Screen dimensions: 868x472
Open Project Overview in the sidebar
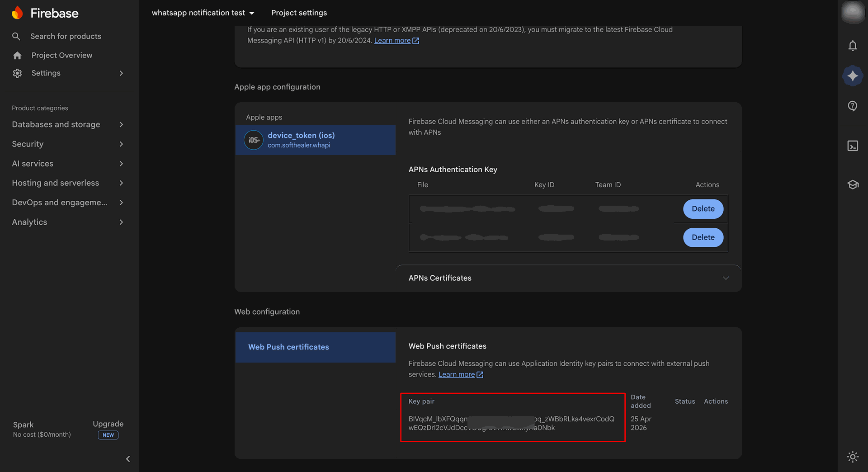tap(62, 55)
